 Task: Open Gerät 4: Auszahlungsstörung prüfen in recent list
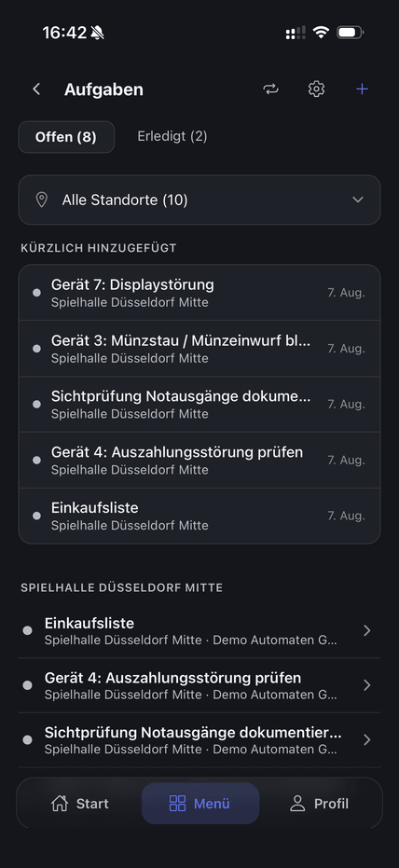(199, 460)
